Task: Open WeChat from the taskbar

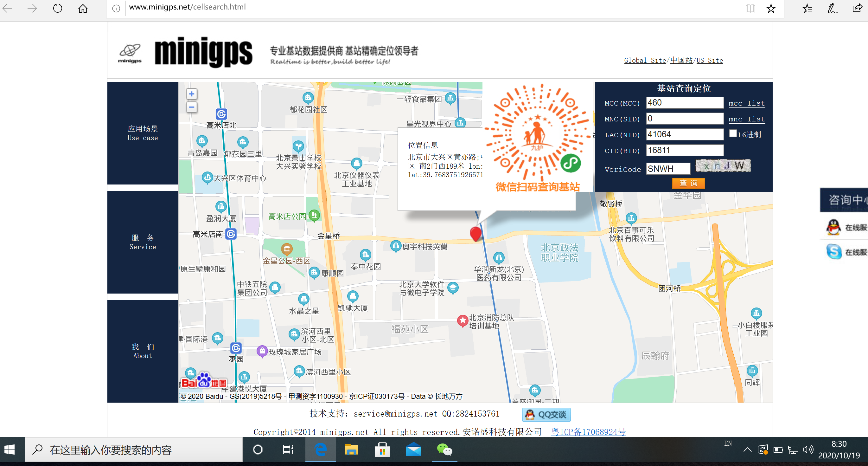Action: [444, 450]
